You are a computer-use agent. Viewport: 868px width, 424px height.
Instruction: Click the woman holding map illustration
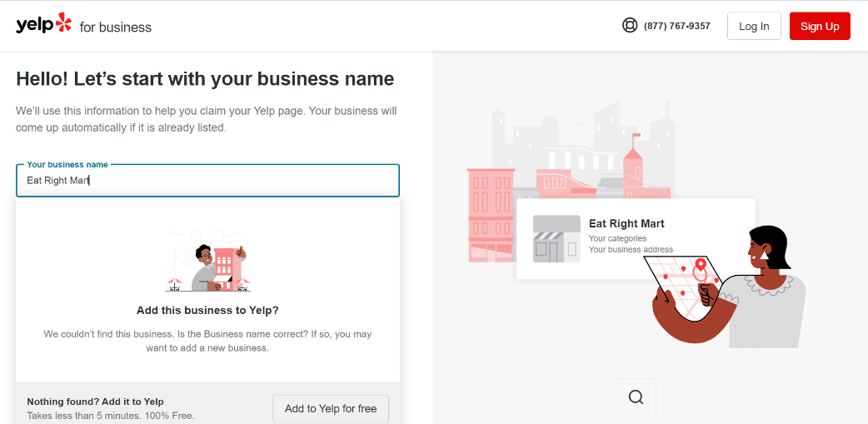[x=729, y=288]
